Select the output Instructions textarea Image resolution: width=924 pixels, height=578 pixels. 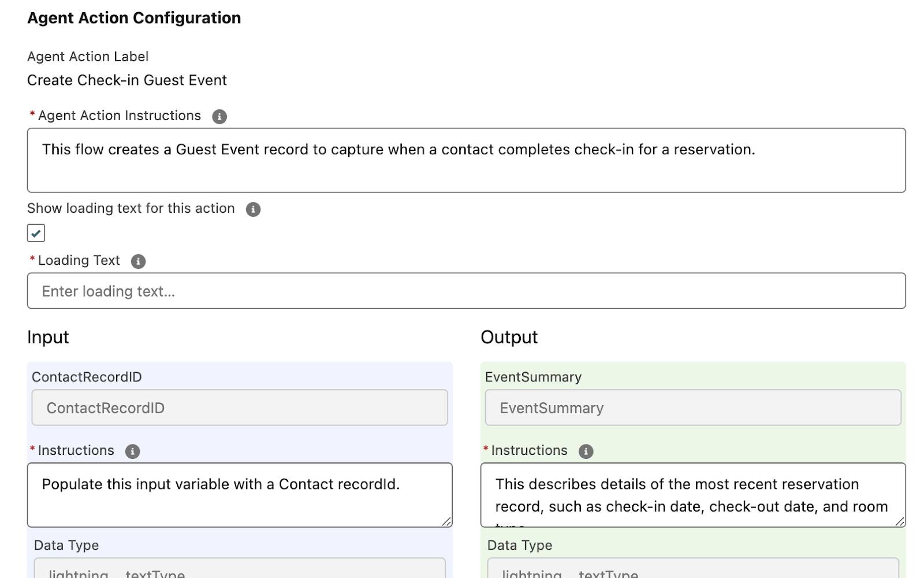[687, 494]
